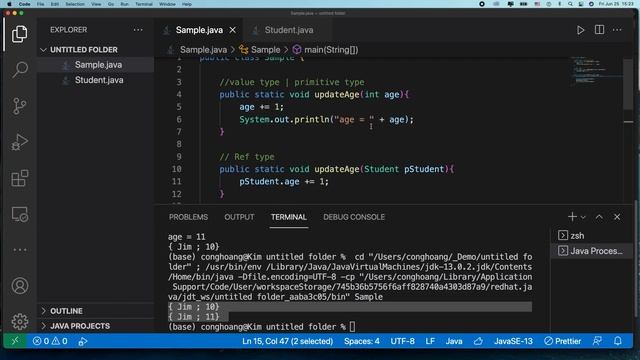Screen dimensions: 640x360
Task: Open the Code menu in menu bar
Action: click(24, 4)
